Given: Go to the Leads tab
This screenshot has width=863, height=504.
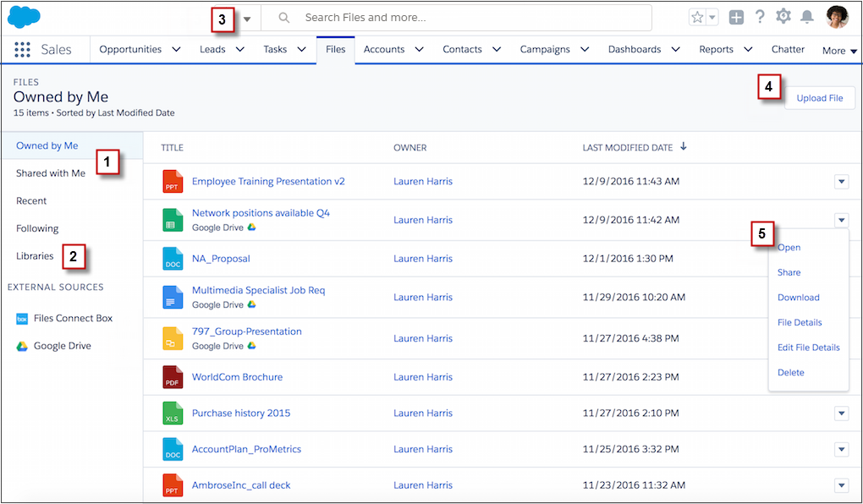Looking at the screenshot, I should coord(212,50).
